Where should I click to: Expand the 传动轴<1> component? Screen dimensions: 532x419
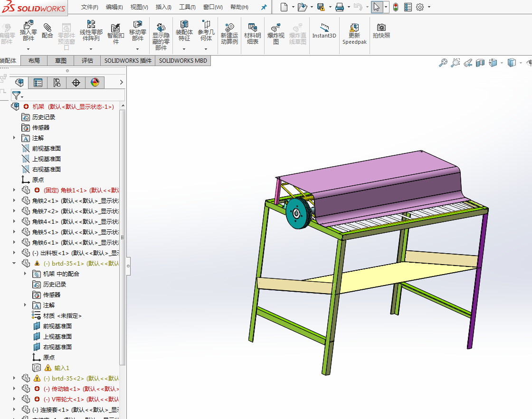pos(14,389)
